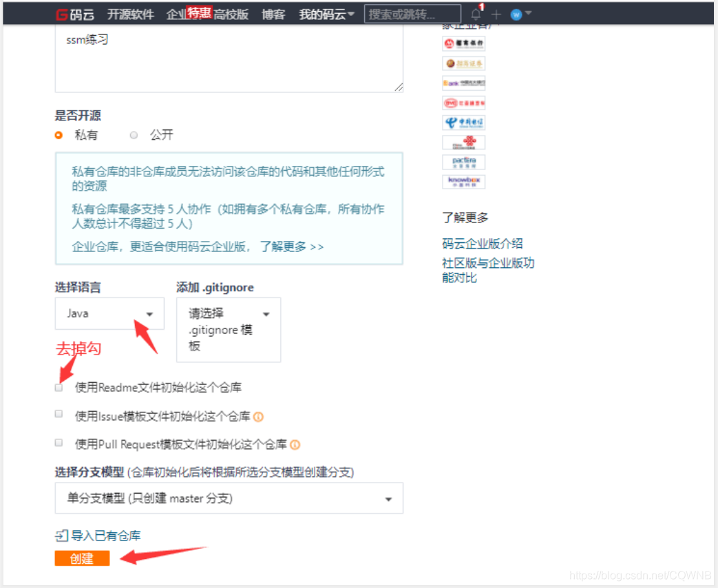Image resolution: width=718 pixels, height=588 pixels.
Task: Click the 选择语言 label
Action: (78, 288)
